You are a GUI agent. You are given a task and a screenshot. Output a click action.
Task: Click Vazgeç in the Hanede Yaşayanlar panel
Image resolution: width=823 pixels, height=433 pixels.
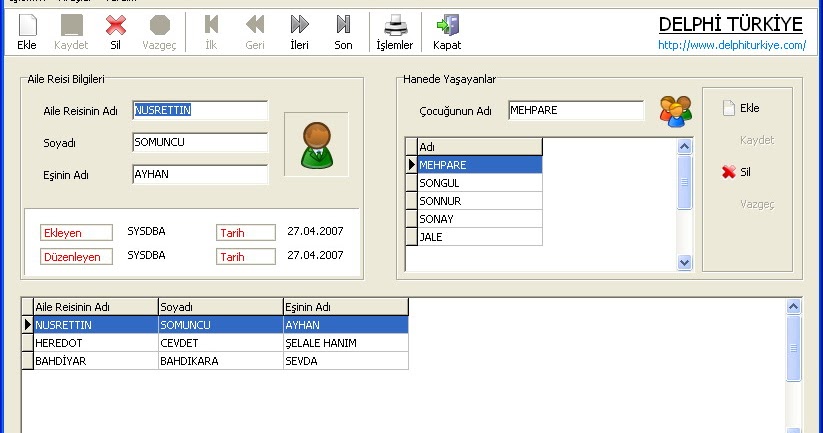(756, 204)
